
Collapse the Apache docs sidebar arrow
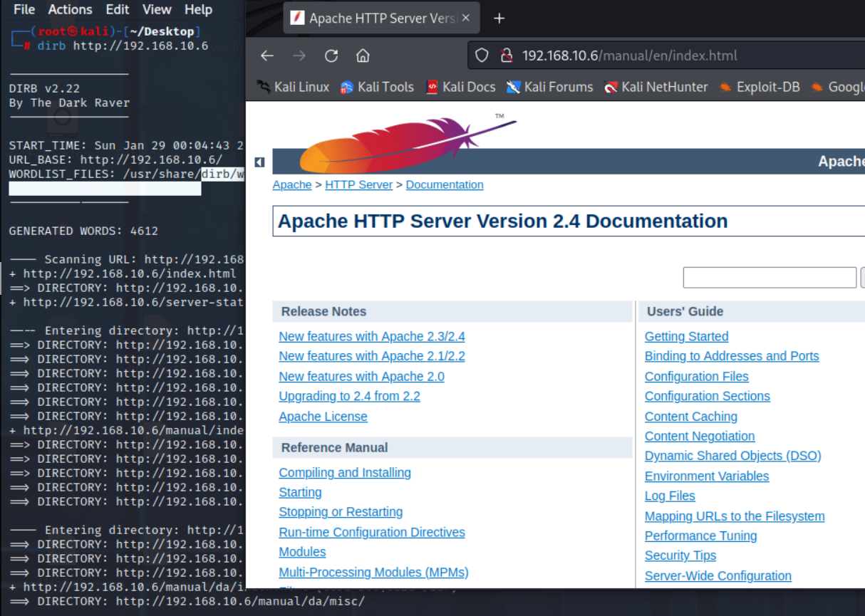pos(259,162)
